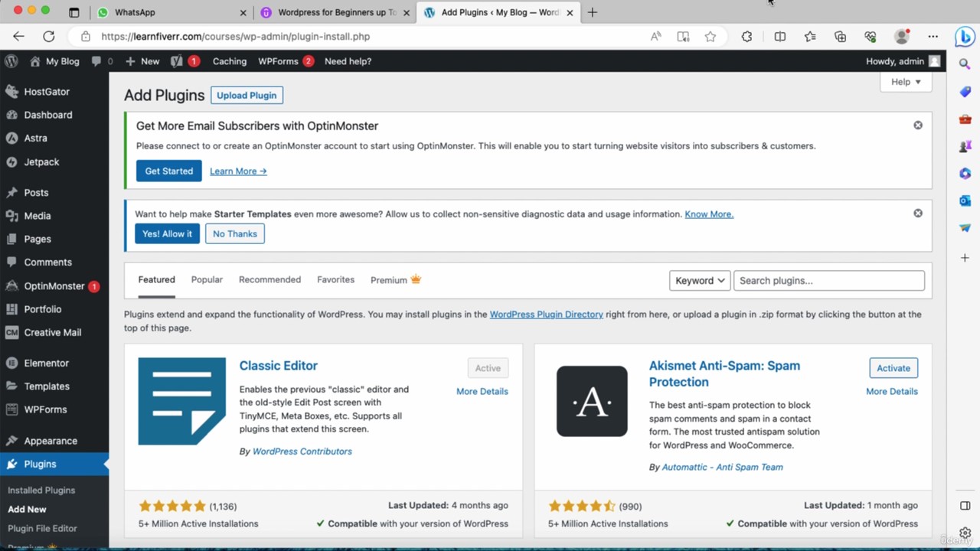Expand the Help dropdown
The height and width of the screenshot is (551, 980).
point(906,82)
